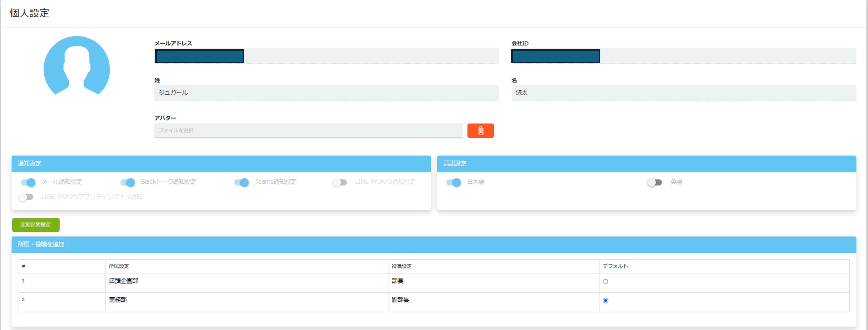Select default radio for 業務部 row

click(x=605, y=300)
